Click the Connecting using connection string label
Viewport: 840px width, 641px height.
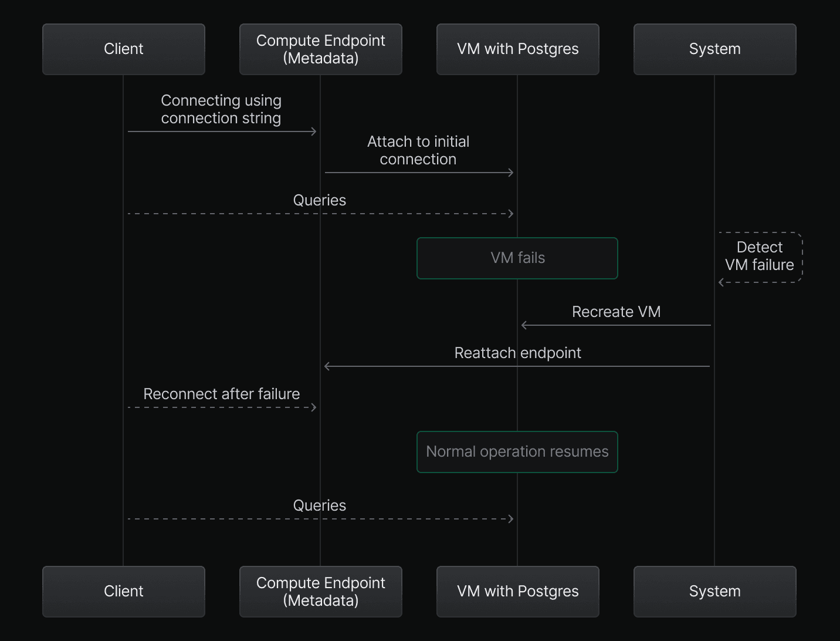(x=221, y=109)
